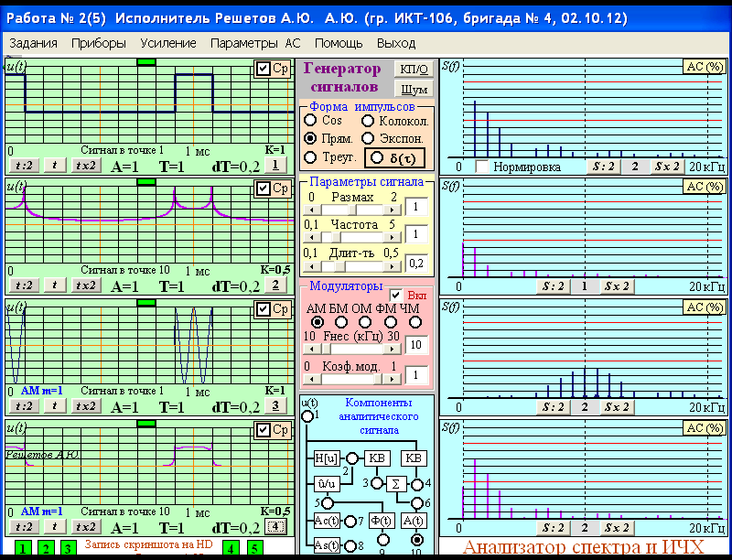Click Sx2 button on fourth spectrum analyzer
732x560 pixels.
(617, 528)
